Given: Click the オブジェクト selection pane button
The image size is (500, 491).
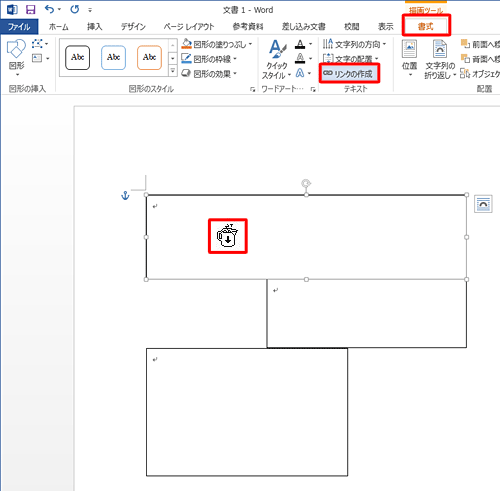Looking at the screenshot, I should [x=480, y=74].
